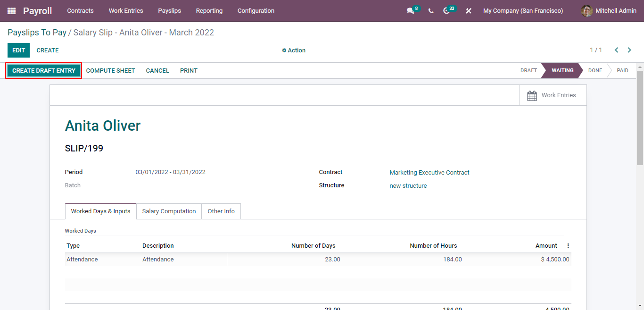The height and width of the screenshot is (310, 644).
Task: Open the Configuration menu
Action: (256, 11)
